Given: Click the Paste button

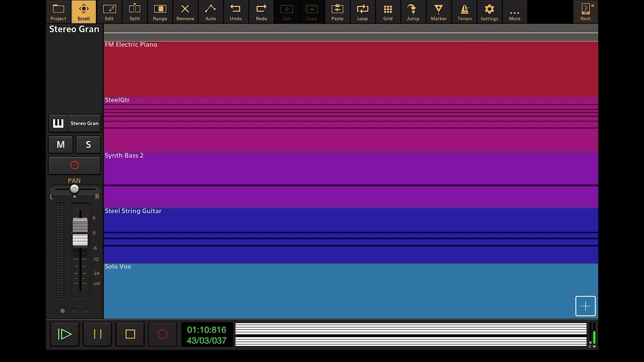Looking at the screenshot, I should 337,12.
